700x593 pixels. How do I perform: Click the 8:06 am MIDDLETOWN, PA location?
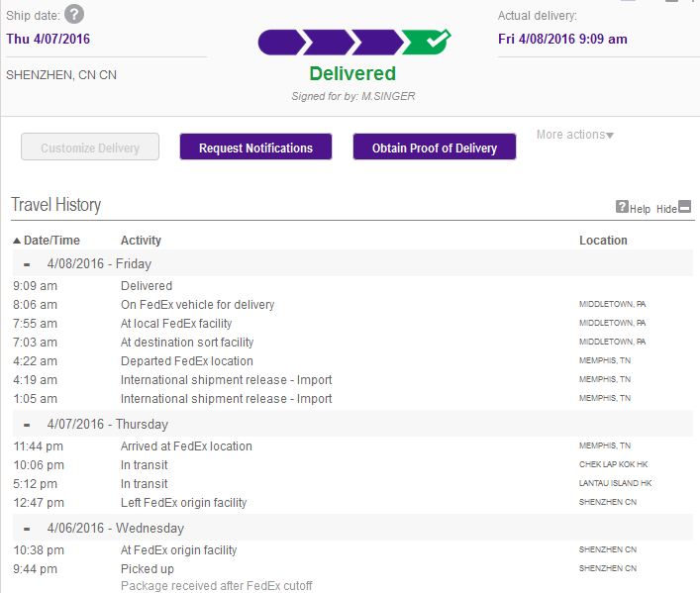point(612,304)
